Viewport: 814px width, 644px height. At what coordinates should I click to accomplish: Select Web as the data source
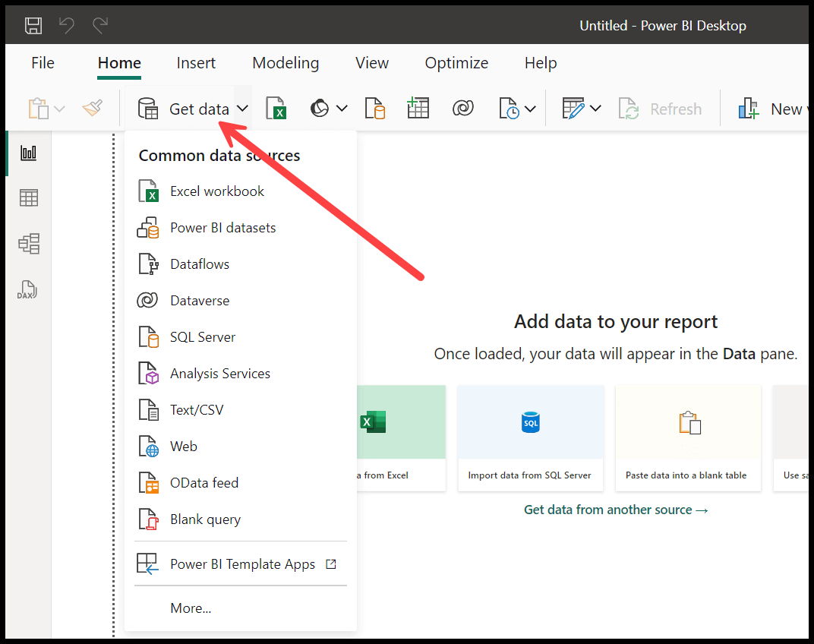241,446
